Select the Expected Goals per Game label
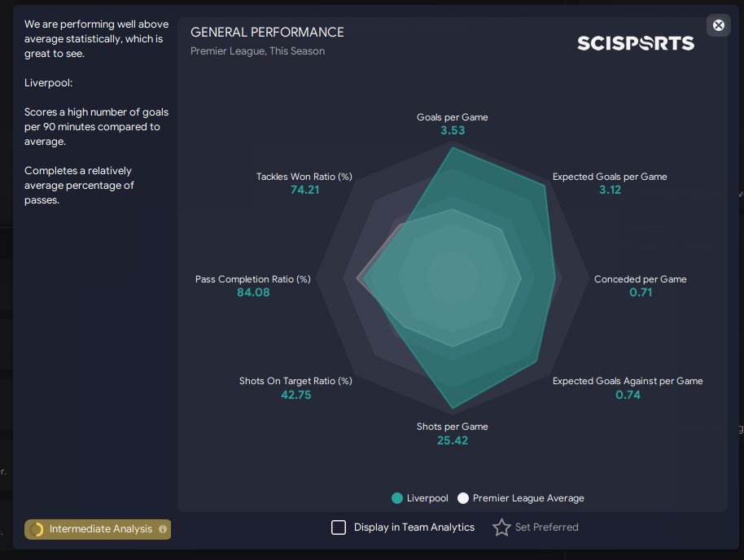Screen dimensions: 744x560 point(610,177)
